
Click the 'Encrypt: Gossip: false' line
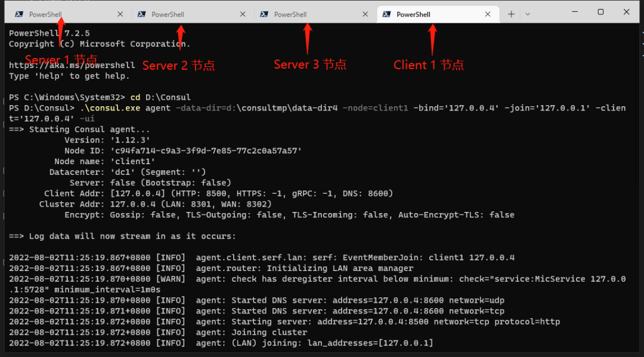click(x=289, y=215)
